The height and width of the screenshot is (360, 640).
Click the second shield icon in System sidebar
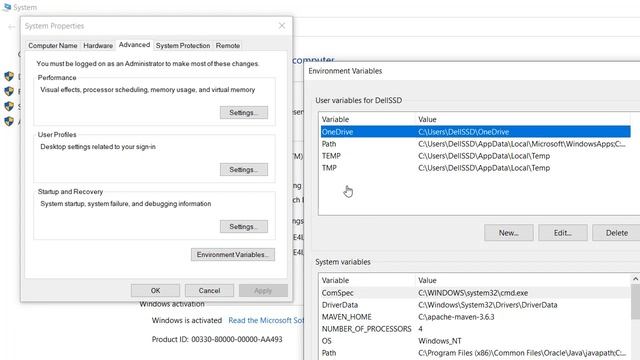[x=9, y=91]
